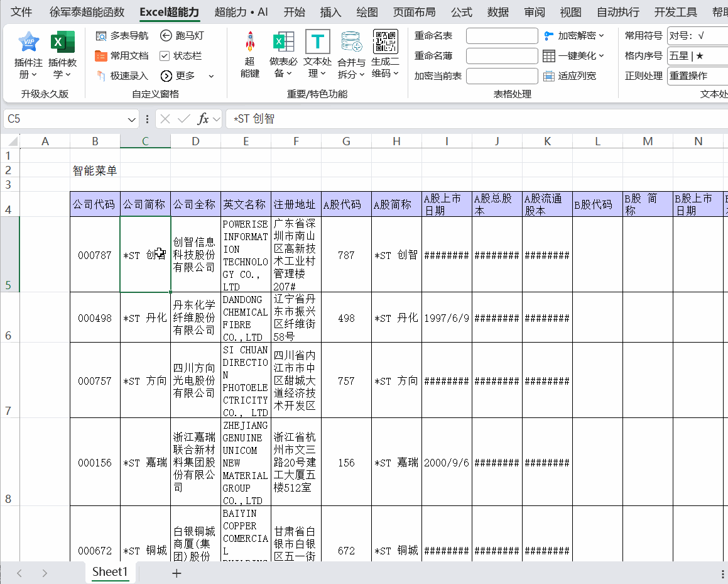Click the 超能键 rocket icon
The width and height of the screenshot is (728, 584).
pos(250,42)
